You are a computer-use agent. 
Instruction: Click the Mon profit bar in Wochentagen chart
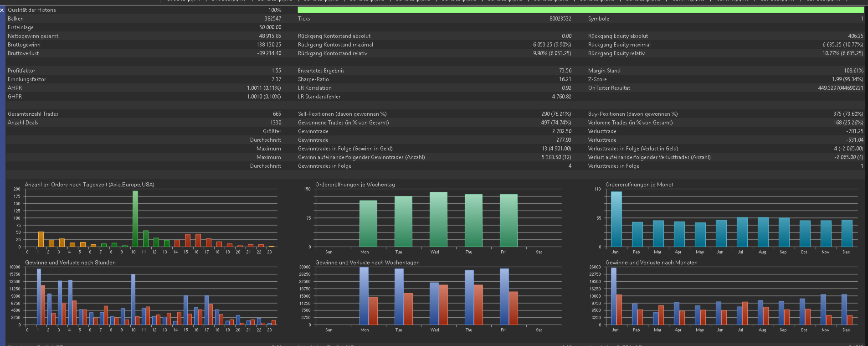tap(364, 296)
